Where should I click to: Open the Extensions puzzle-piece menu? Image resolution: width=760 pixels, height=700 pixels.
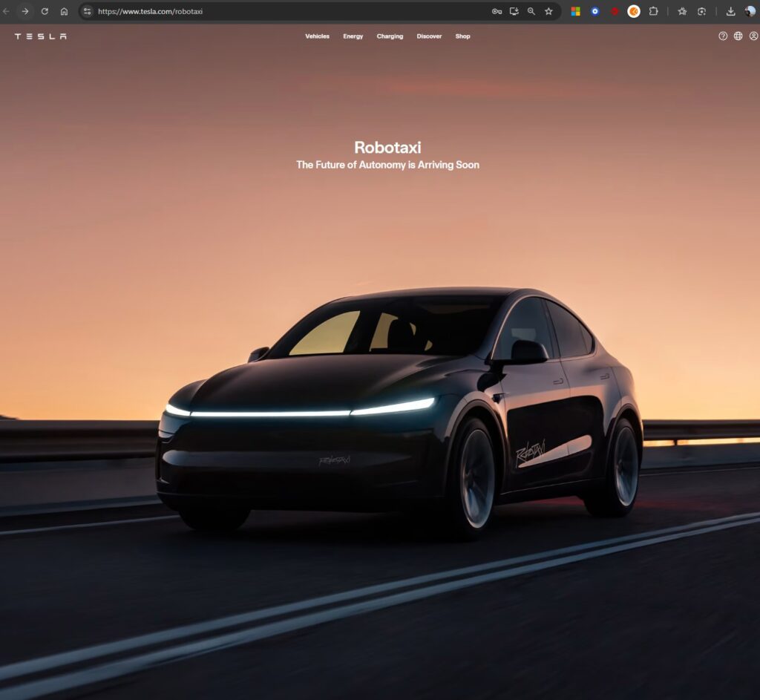[x=653, y=11]
